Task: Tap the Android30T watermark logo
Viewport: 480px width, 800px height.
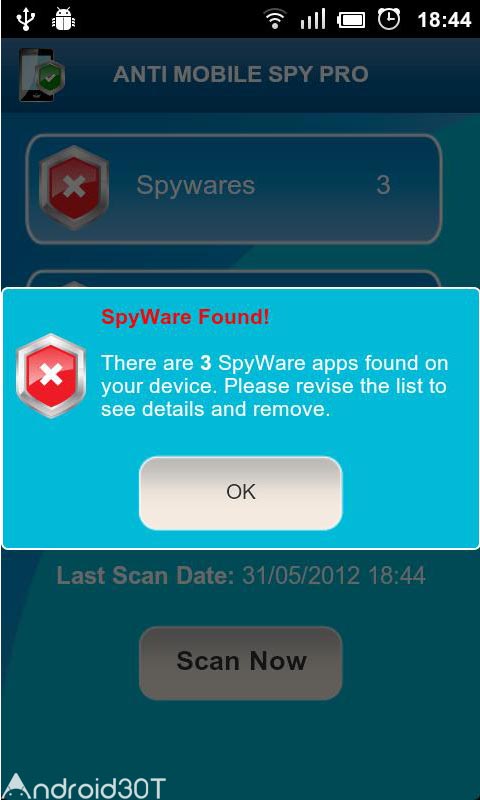Action: pos(83,787)
